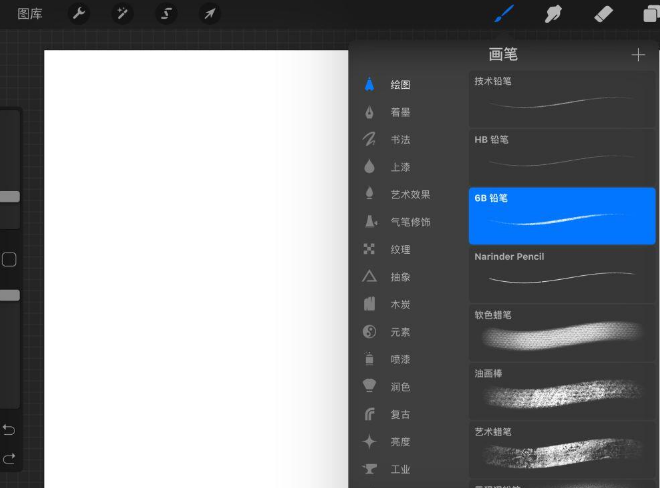Image resolution: width=660 pixels, height=488 pixels.
Task: Switch to 绘图 brush set label
Action: [400, 85]
